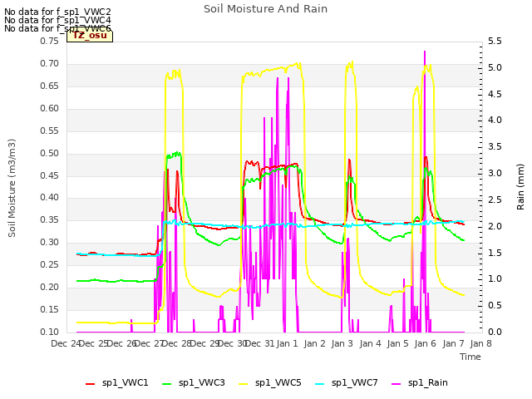The image size is (532, 399).
Task: Select the sp1_Rain legend label
Action: click(428, 382)
